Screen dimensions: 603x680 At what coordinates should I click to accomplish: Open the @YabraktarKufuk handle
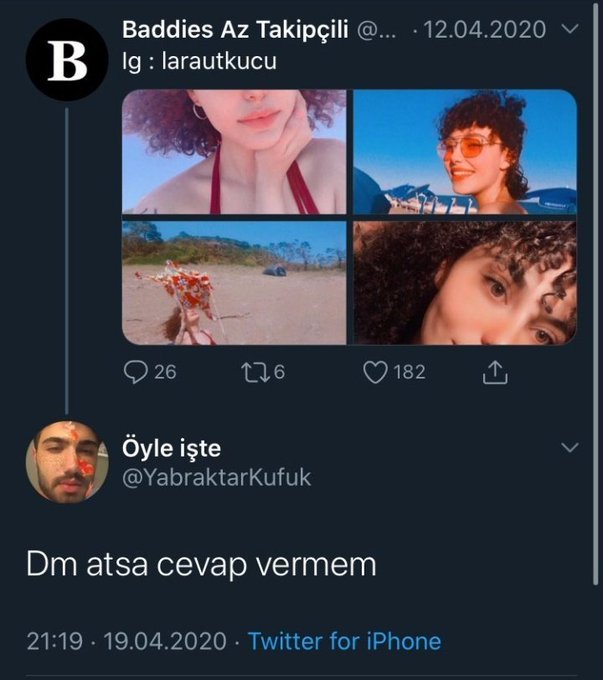[216, 478]
